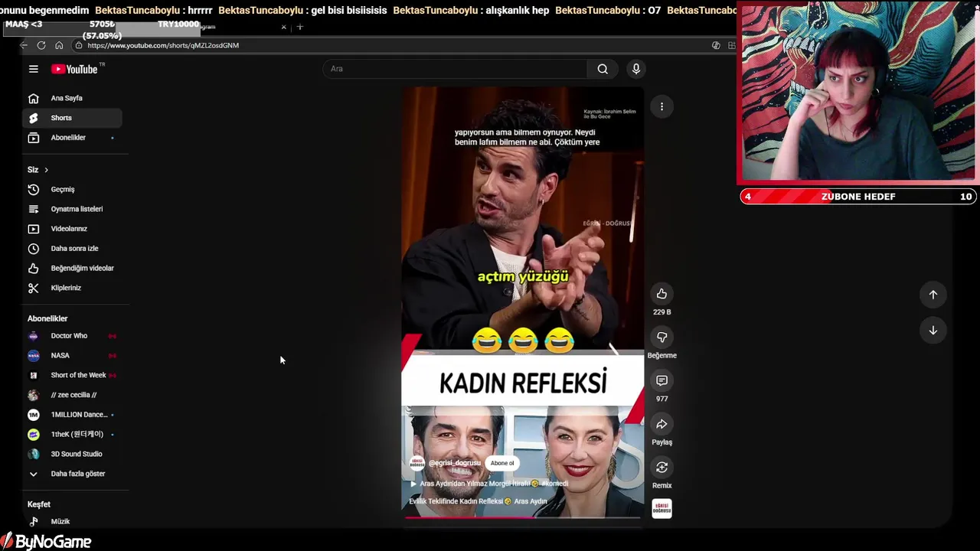The height and width of the screenshot is (551, 980).
Task: Reload the browser page
Action: pos(41,45)
